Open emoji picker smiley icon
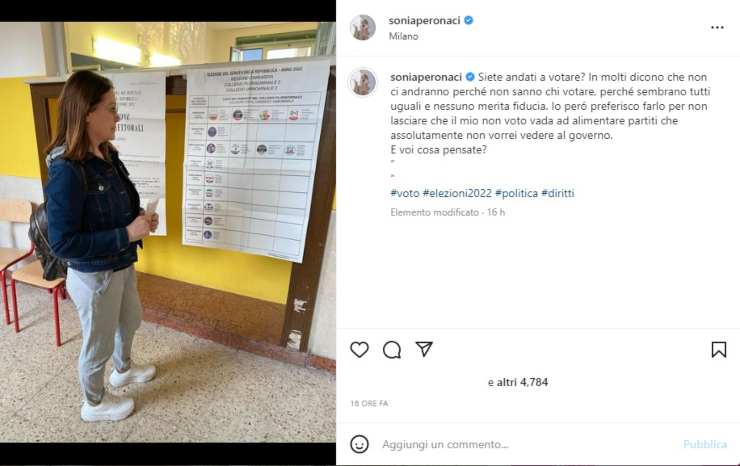740x466 pixels. [359, 444]
